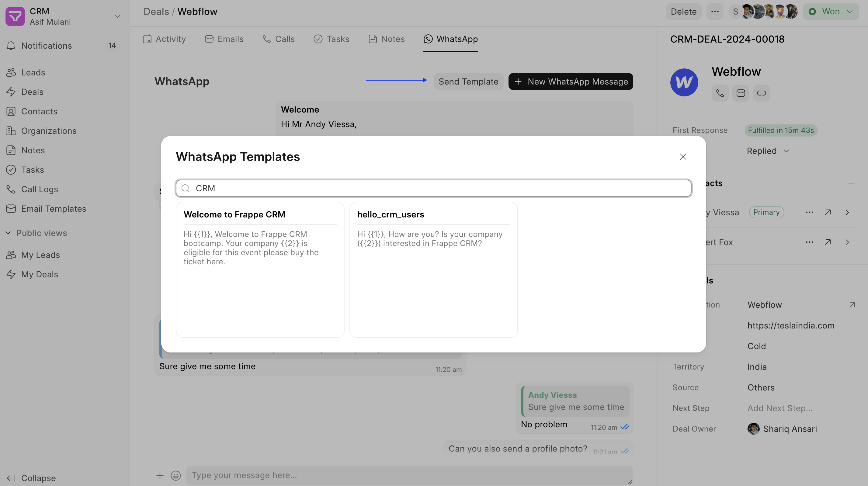Open the Leads page
Viewport: 868px width, 486px height.
33,72
